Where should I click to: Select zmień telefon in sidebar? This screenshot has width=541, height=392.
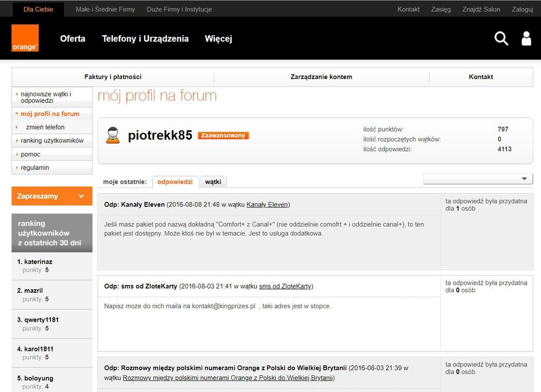point(45,127)
